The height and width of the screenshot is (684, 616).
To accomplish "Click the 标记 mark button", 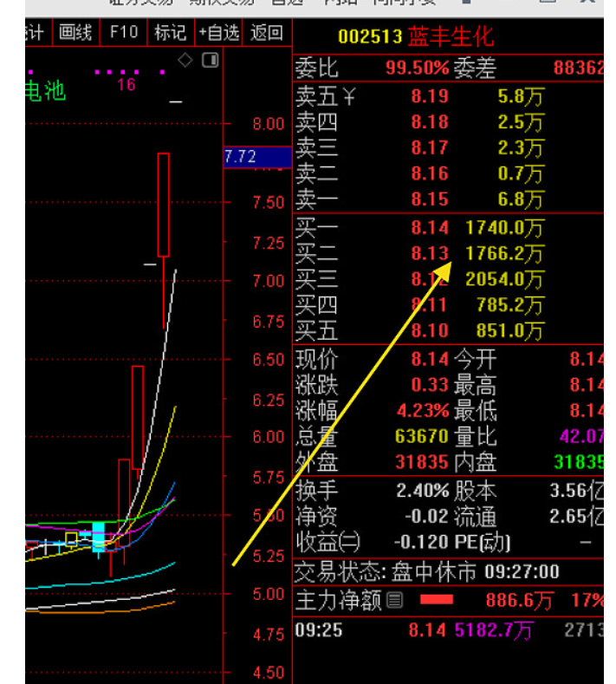I will point(171,32).
